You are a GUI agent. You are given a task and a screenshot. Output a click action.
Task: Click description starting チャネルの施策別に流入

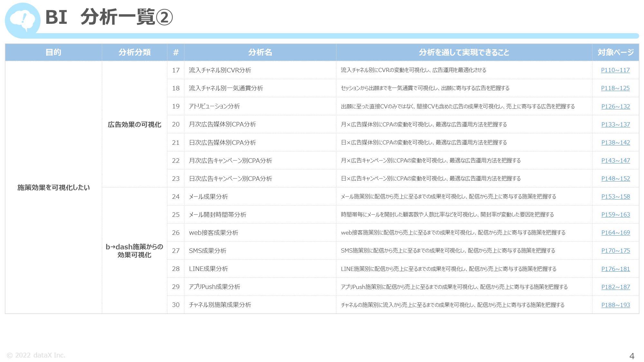pos(453,305)
